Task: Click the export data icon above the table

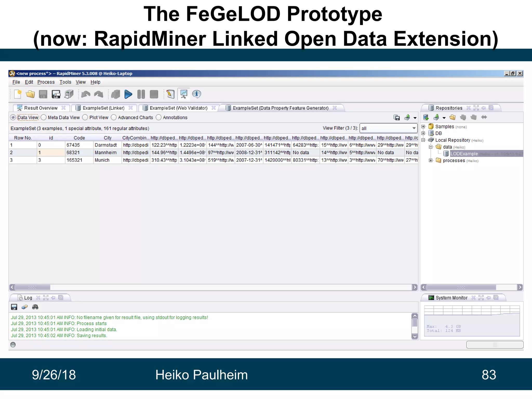Action: [x=407, y=118]
